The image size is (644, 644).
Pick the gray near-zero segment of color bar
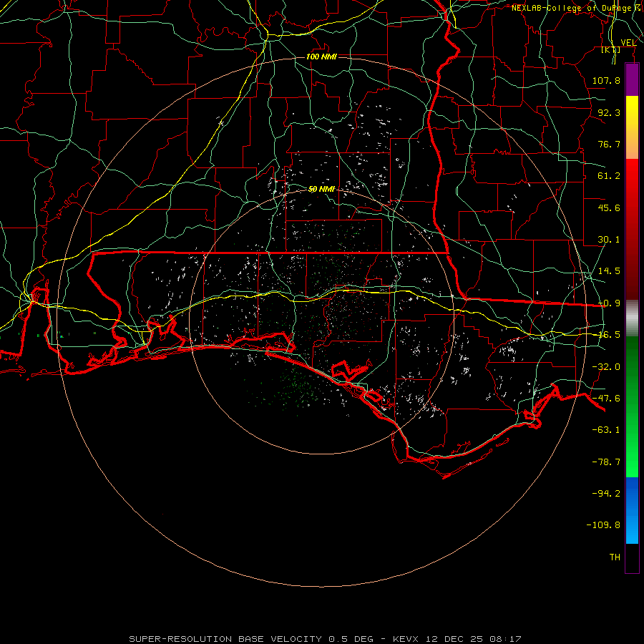click(x=632, y=318)
